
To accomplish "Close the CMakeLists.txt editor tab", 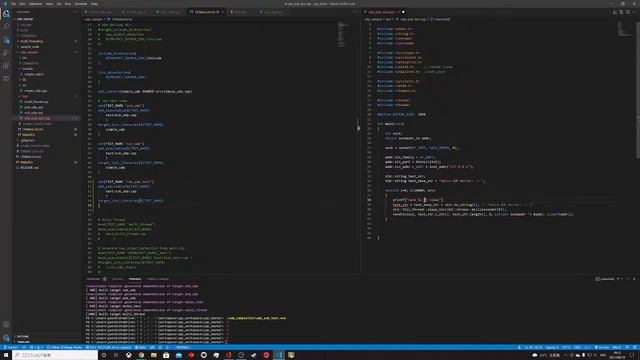I will (x=223, y=12).
